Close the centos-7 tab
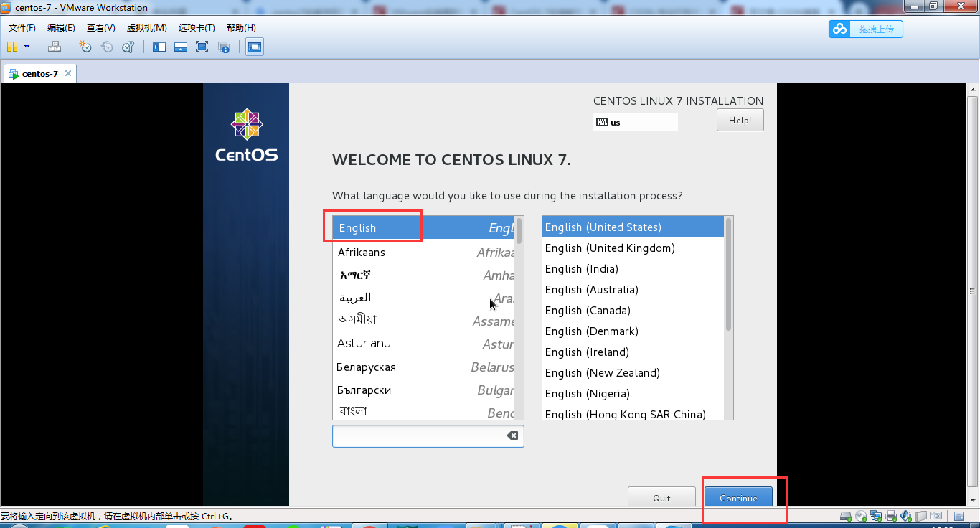 pyautogui.click(x=68, y=73)
